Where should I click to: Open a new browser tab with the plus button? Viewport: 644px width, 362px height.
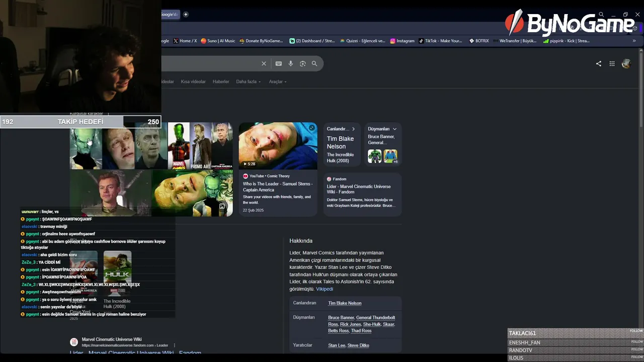click(x=186, y=15)
